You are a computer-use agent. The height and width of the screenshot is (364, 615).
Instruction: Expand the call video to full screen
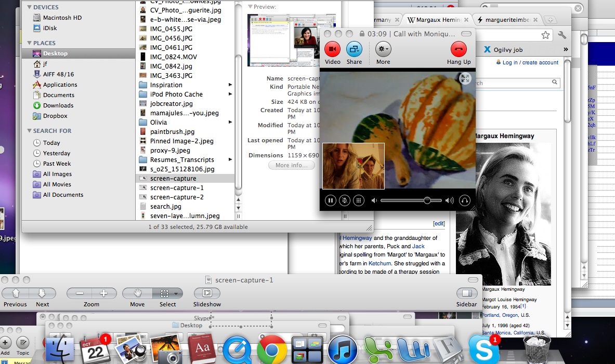coord(465,78)
